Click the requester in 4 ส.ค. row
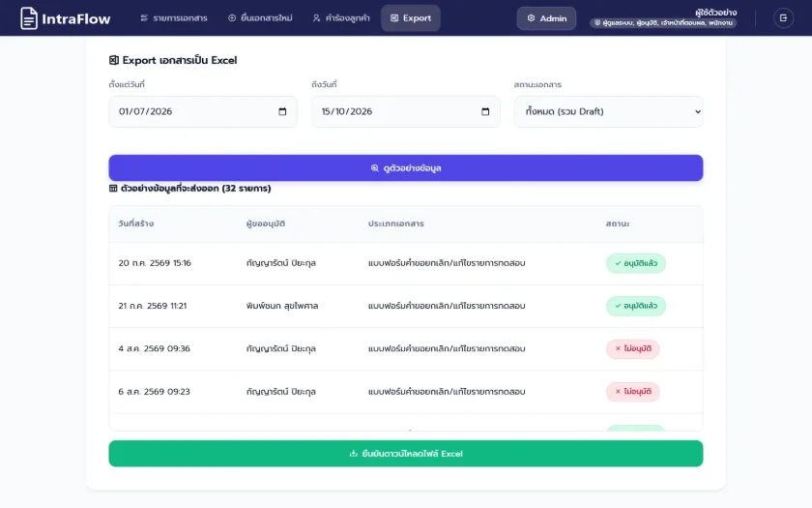The height and width of the screenshot is (508, 812). tap(280, 348)
